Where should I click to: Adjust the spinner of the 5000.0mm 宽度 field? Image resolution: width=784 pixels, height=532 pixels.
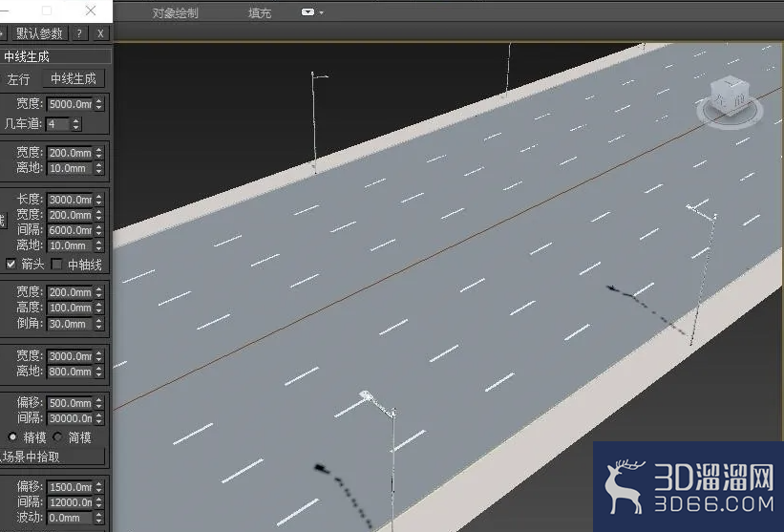(99, 104)
